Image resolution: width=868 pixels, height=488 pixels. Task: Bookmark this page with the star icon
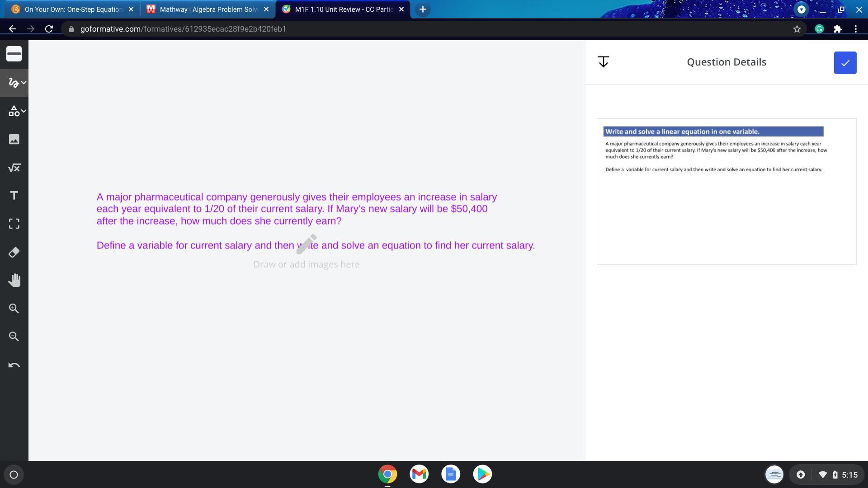coord(797,29)
